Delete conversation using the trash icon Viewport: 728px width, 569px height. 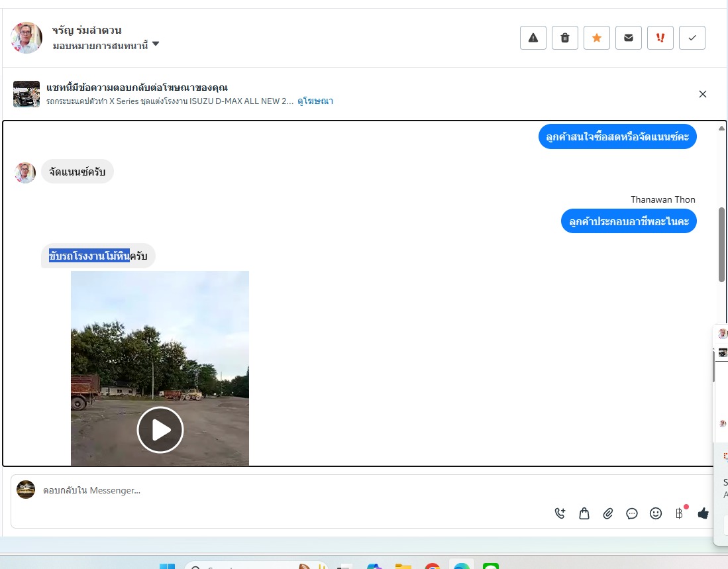[565, 38]
